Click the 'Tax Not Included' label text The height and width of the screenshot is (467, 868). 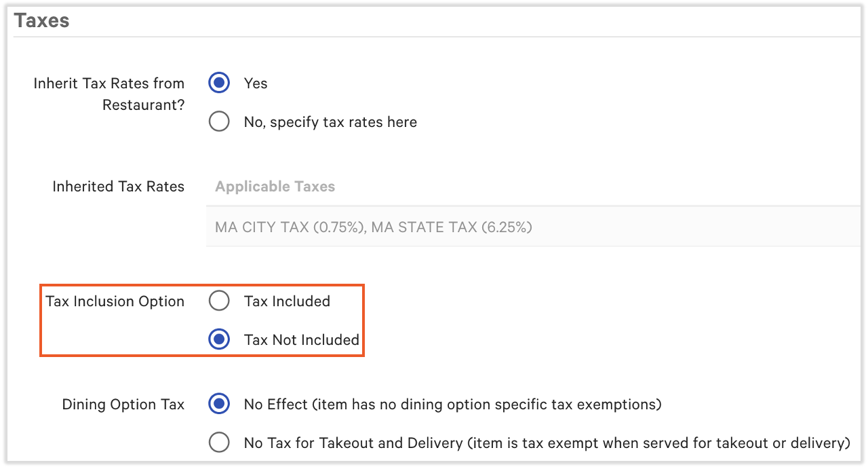point(300,339)
